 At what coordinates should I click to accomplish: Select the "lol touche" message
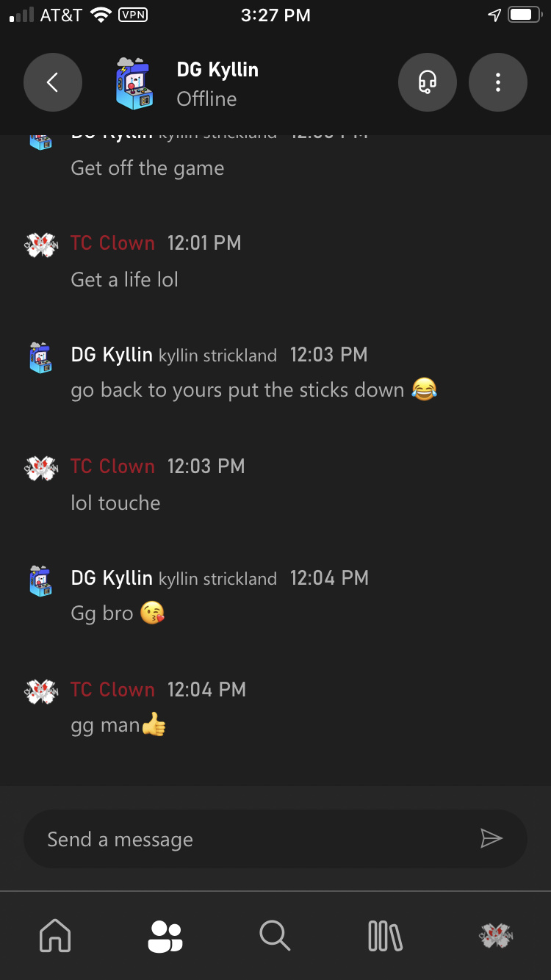click(x=115, y=503)
